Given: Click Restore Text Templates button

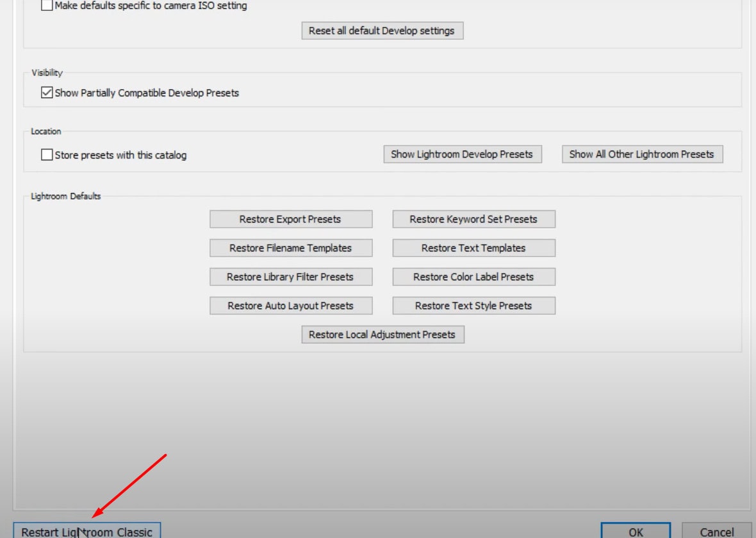Looking at the screenshot, I should pos(474,248).
